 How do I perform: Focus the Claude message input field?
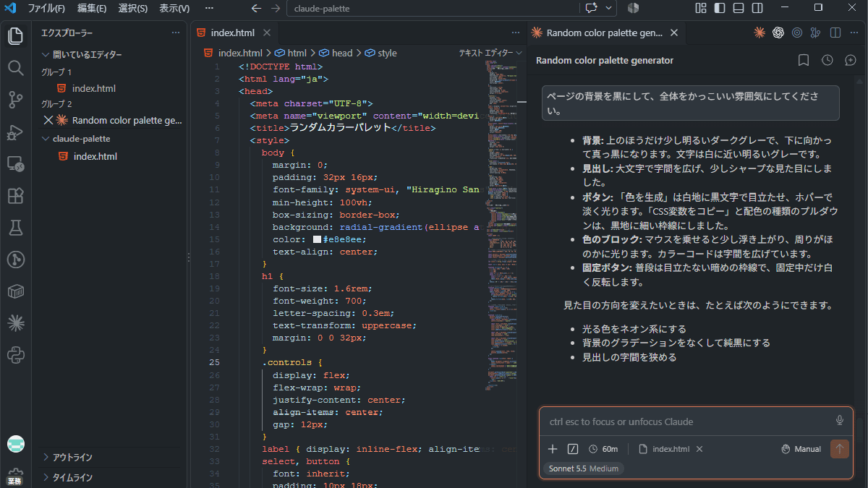tap(687, 421)
